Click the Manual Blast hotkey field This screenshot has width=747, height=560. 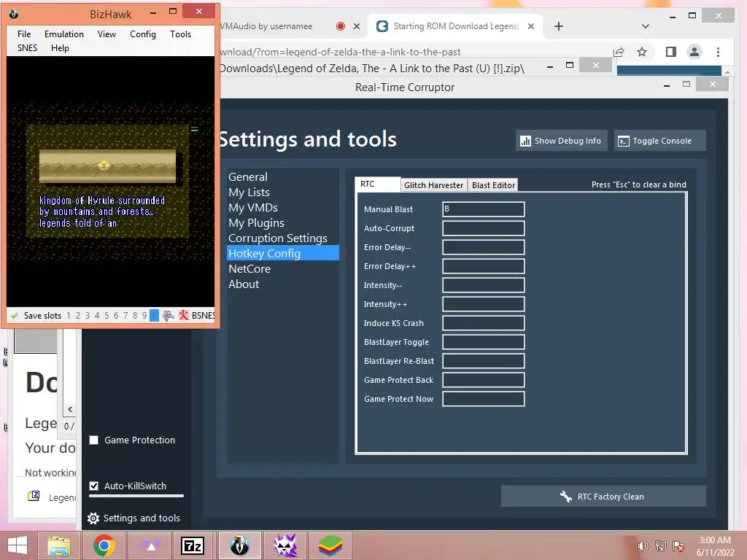[484, 209]
